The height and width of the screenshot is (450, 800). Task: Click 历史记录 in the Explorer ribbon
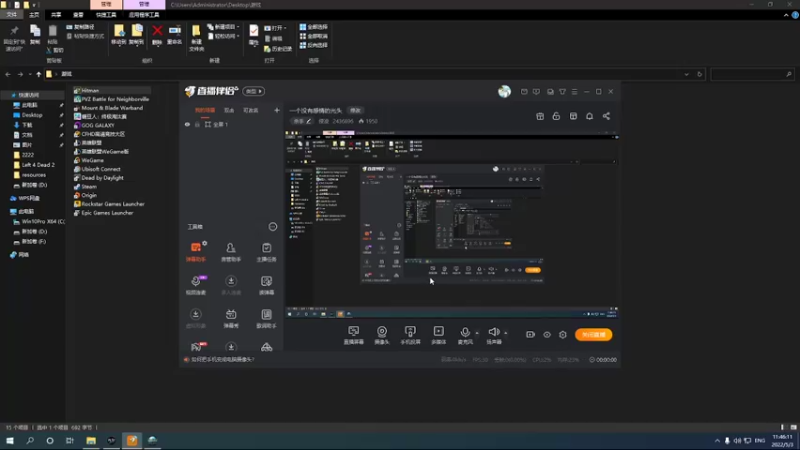point(278,49)
